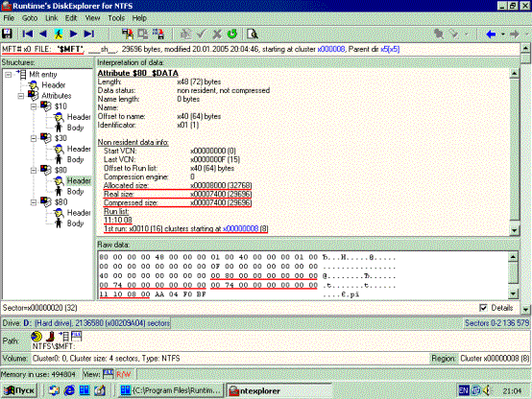
Task: Go to previous record arrow
Action: coord(43,34)
